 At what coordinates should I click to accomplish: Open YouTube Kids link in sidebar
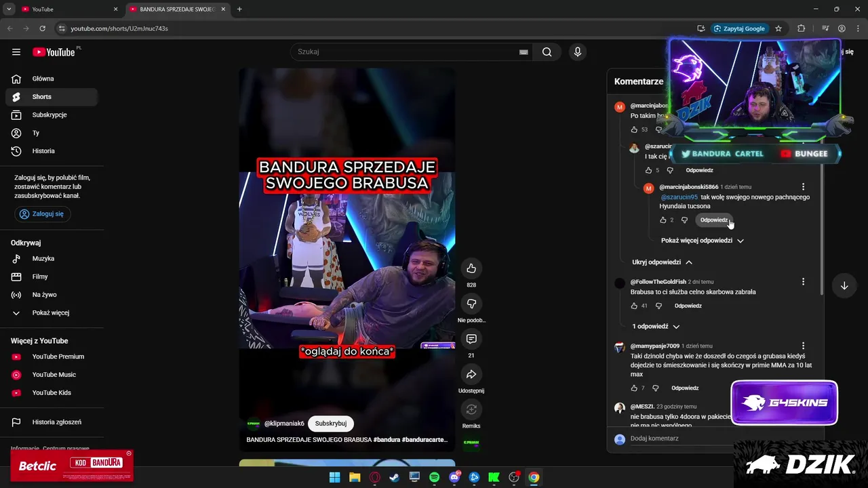(51, 393)
